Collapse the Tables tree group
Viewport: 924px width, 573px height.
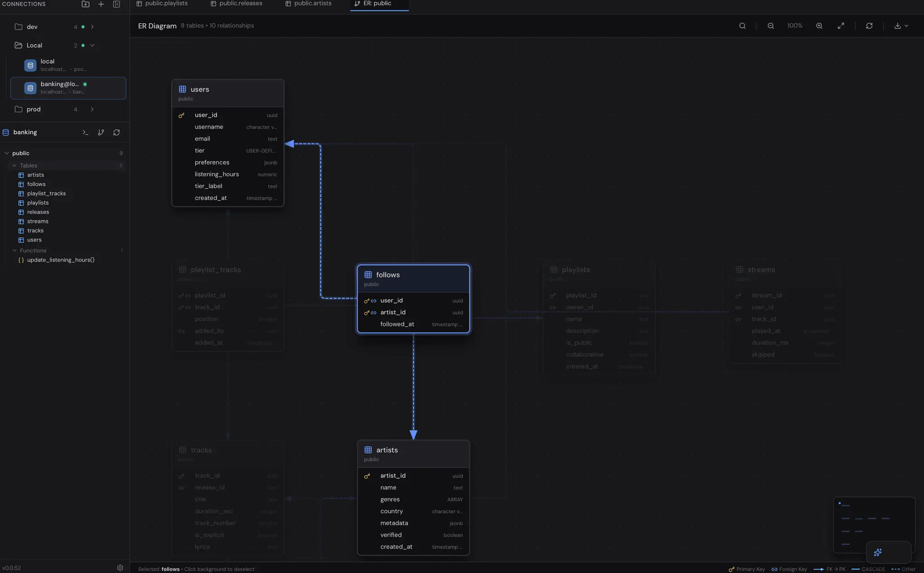14,165
